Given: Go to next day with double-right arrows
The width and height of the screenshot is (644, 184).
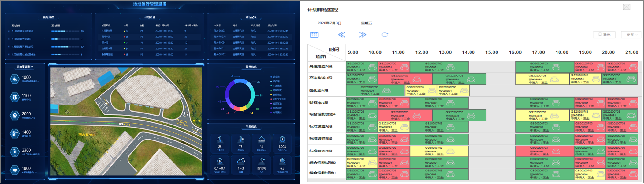Looking at the screenshot, I should tap(363, 35).
